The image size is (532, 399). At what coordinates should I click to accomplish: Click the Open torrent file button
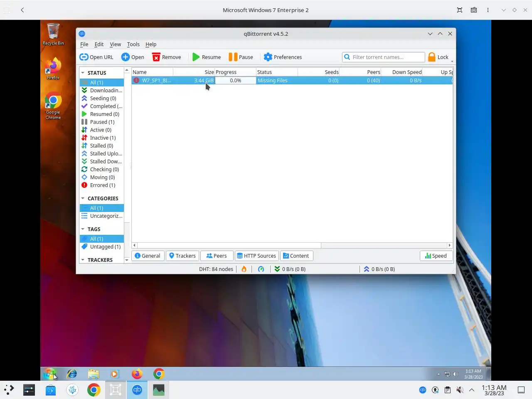133,57
